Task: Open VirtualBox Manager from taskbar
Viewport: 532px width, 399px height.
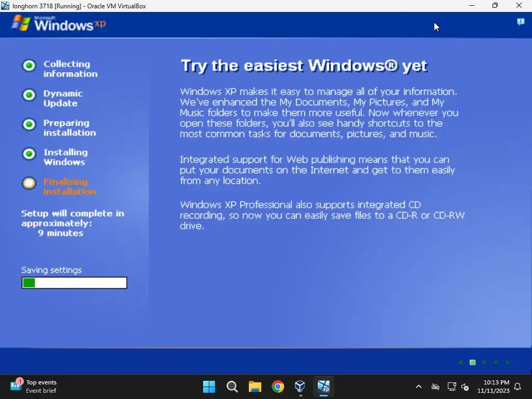Action: pos(300,387)
